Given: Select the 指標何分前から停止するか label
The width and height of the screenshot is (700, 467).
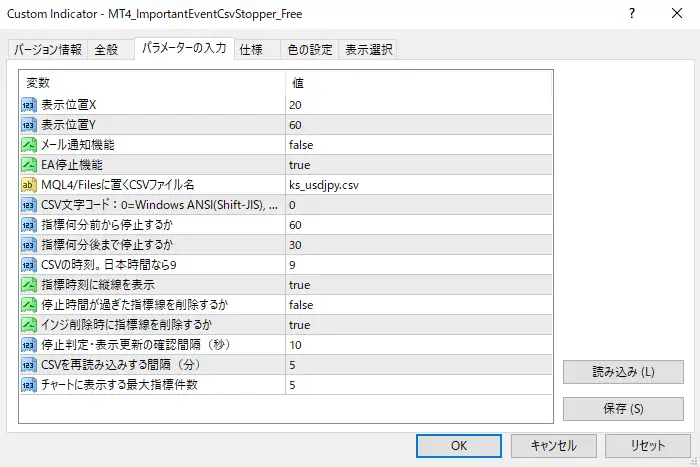Looking at the screenshot, I should [107, 225].
